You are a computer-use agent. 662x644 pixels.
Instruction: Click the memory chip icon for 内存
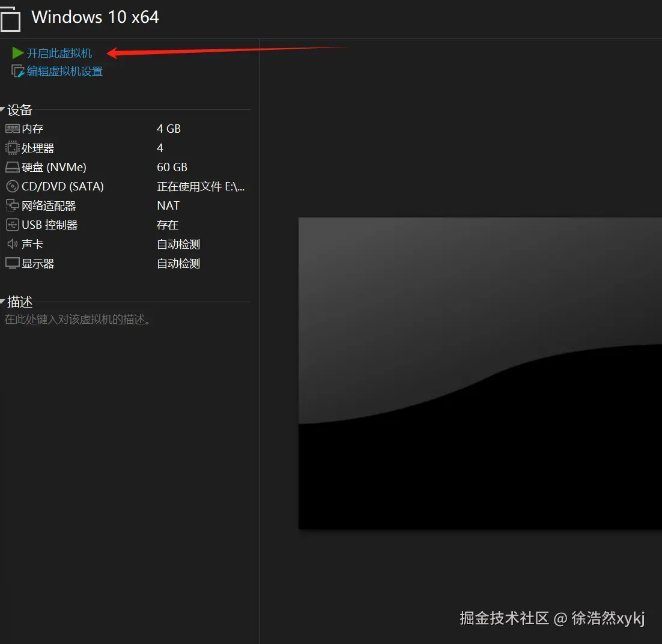coord(12,129)
